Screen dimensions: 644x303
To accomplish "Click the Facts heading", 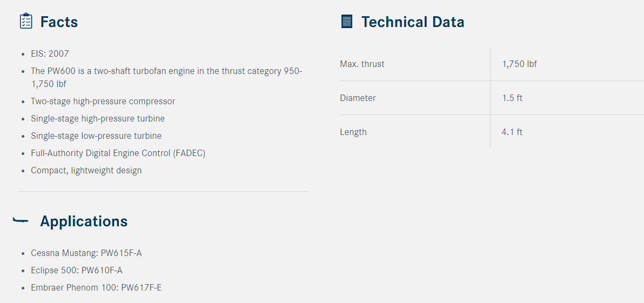I will click(x=59, y=22).
